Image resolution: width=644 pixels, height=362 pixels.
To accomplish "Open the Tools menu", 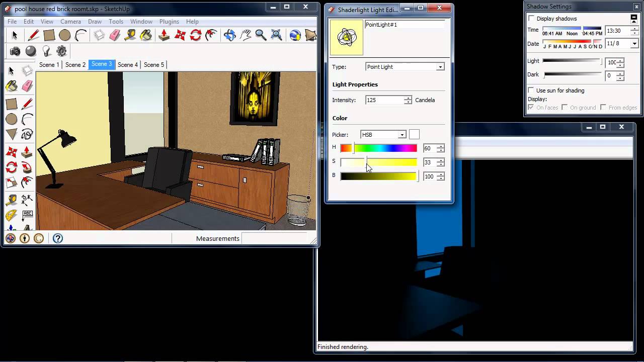I will (x=116, y=22).
